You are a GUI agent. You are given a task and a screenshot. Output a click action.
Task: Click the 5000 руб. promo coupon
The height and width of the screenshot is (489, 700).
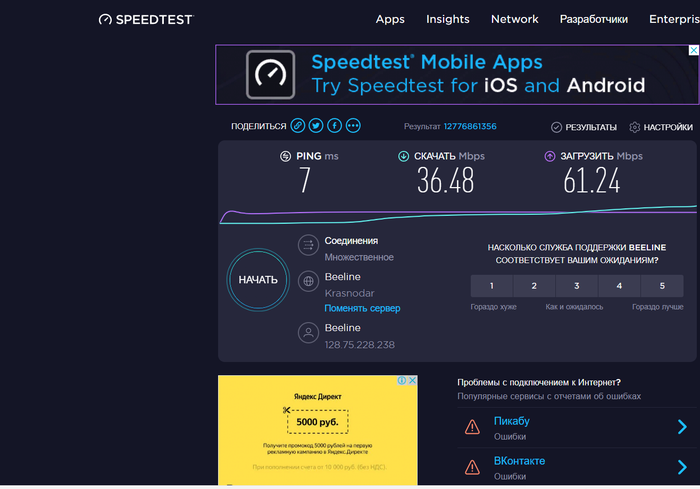click(317, 422)
